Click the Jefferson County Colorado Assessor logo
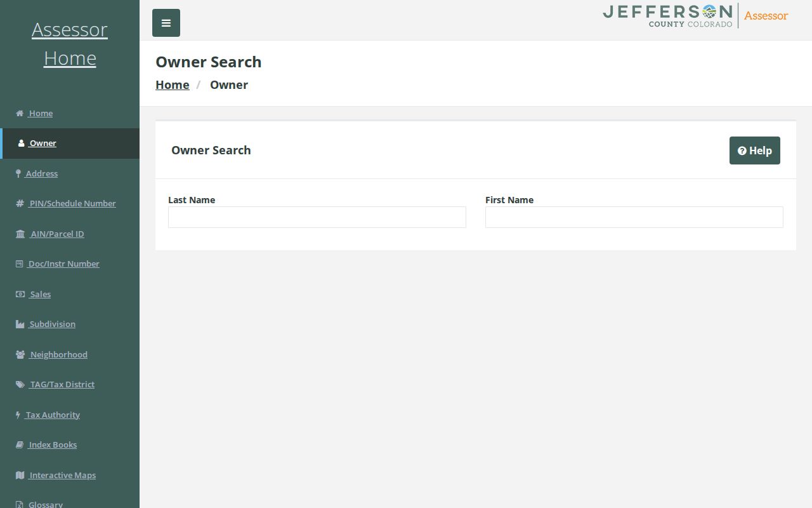 [695, 16]
